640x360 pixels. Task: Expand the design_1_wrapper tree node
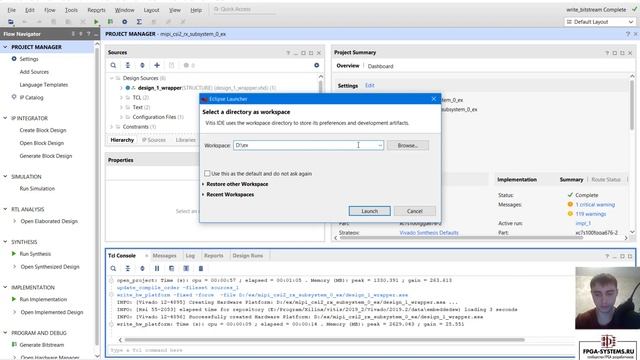(x=121, y=88)
